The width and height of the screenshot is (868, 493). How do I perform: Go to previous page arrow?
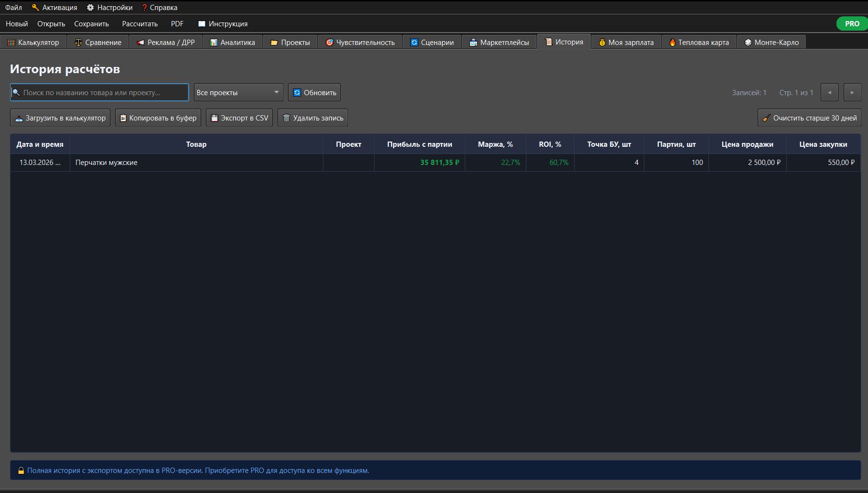[x=829, y=92]
